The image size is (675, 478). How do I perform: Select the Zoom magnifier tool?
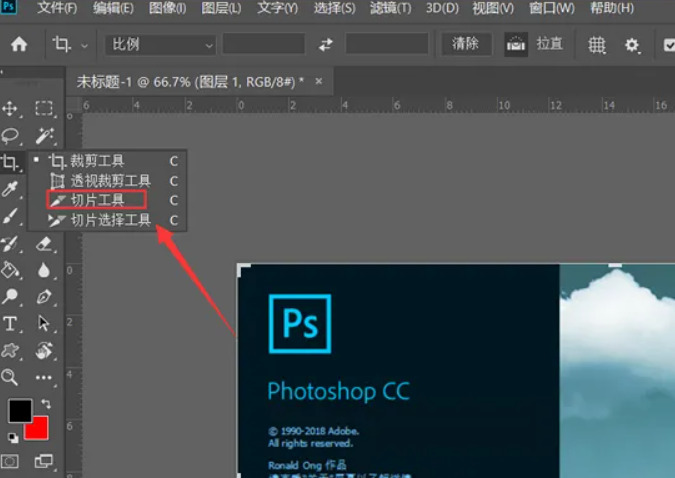point(9,377)
